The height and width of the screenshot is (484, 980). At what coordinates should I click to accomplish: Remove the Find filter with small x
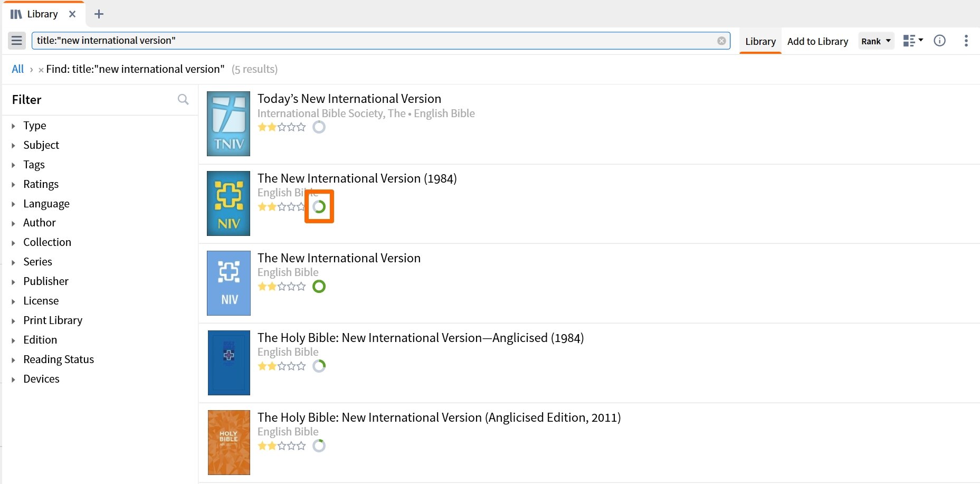(41, 70)
